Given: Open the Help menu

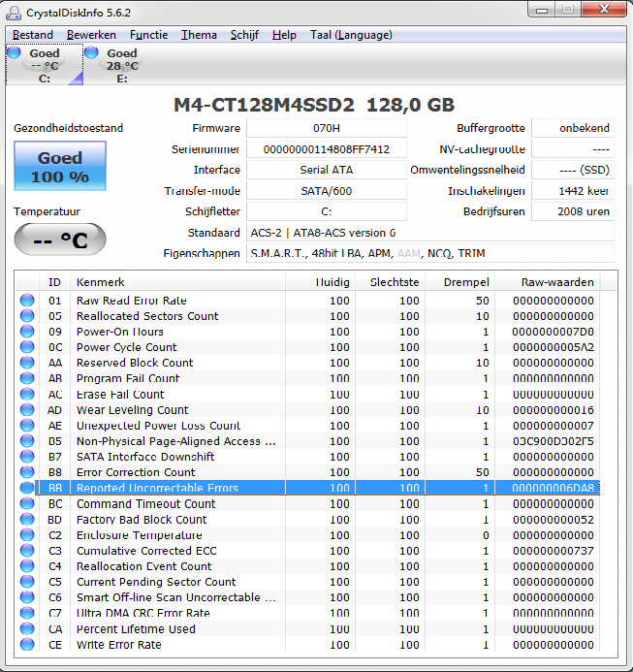Looking at the screenshot, I should [x=284, y=35].
